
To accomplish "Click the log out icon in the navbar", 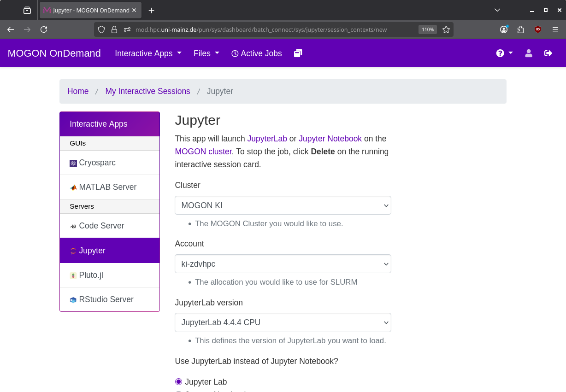I will [x=548, y=53].
